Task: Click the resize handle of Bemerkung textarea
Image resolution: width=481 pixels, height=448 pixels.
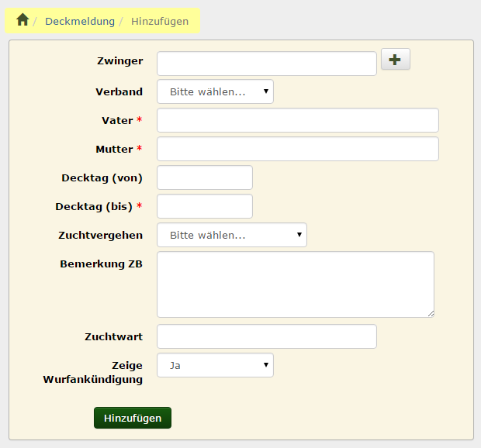Action: coord(430,313)
